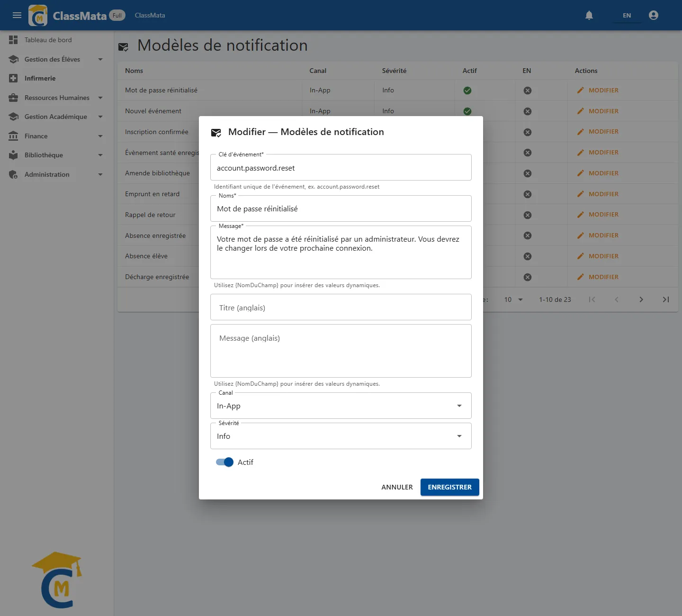Image resolution: width=682 pixels, height=616 pixels.
Task: Open Infirmerie menu item
Action: [56, 78]
